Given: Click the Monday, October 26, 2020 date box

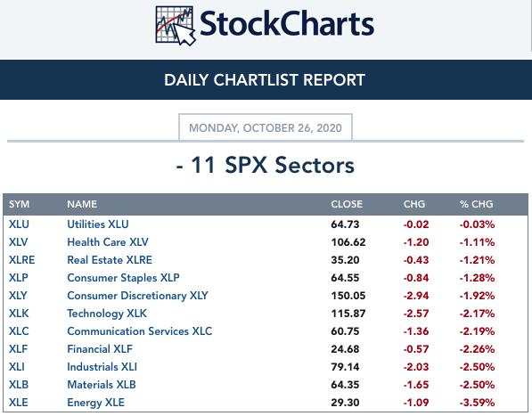Looking at the screenshot, I should 266,127.
